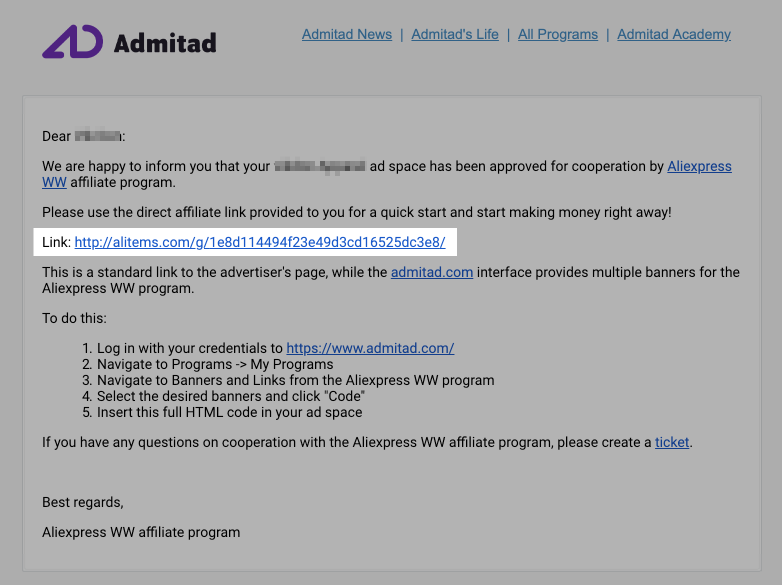Go to All Programs in header
The width and height of the screenshot is (782, 585).
point(558,34)
